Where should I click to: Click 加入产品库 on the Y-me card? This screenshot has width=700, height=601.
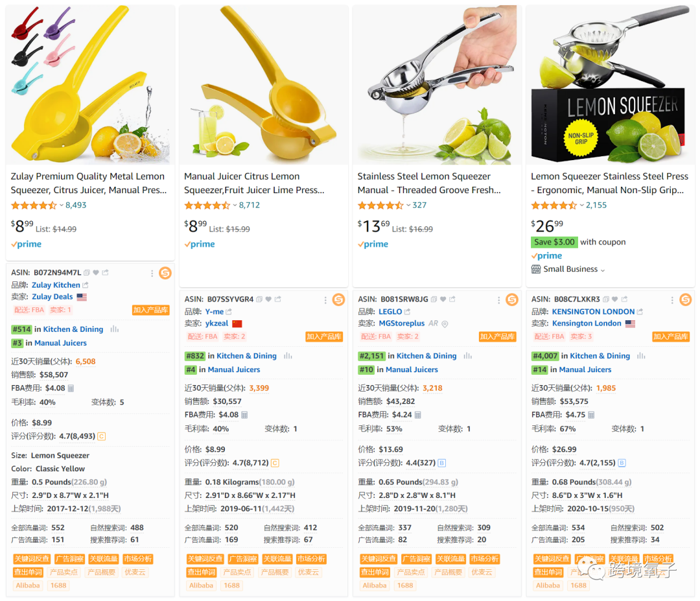point(324,336)
